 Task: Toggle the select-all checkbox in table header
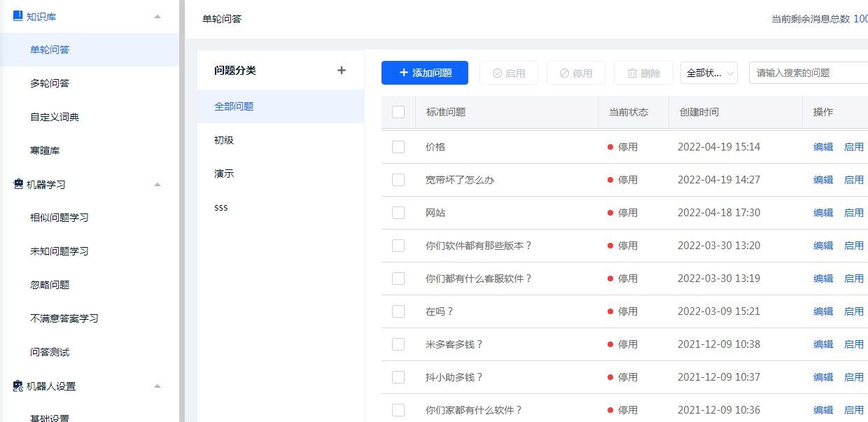coord(398,112)
